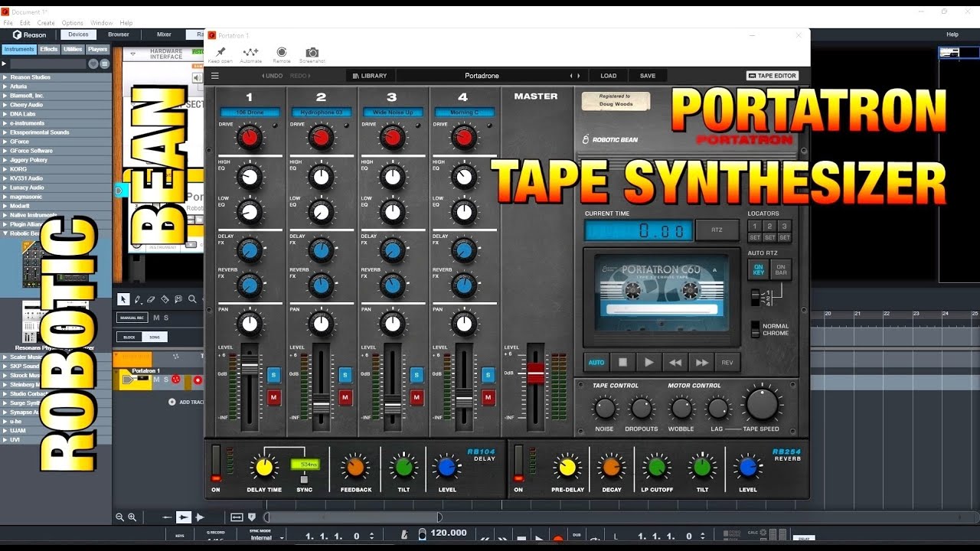Click the channel 2 level fader
980x551 pixels.
pos(322,403)
